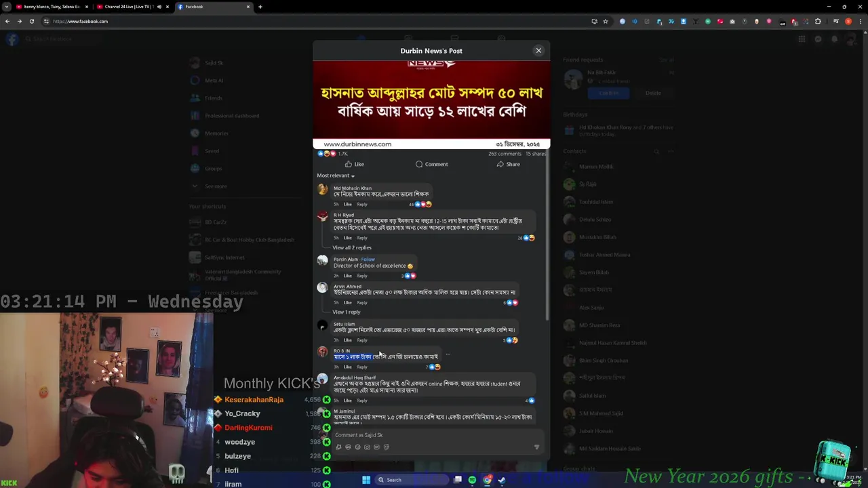Reply to Md Mohasin Khan's comment
The height and width of the screenshot is (488, 868).
click(x=362, y=204)
